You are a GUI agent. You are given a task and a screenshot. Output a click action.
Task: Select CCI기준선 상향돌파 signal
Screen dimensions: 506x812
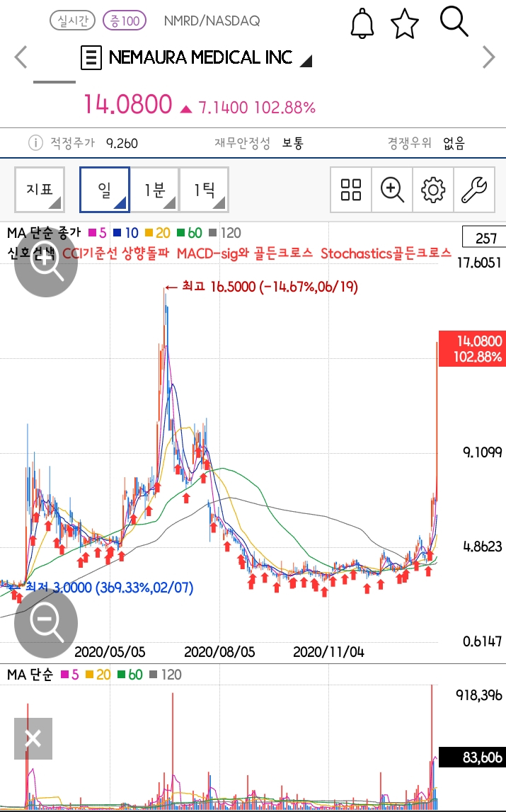coord(116,253)
